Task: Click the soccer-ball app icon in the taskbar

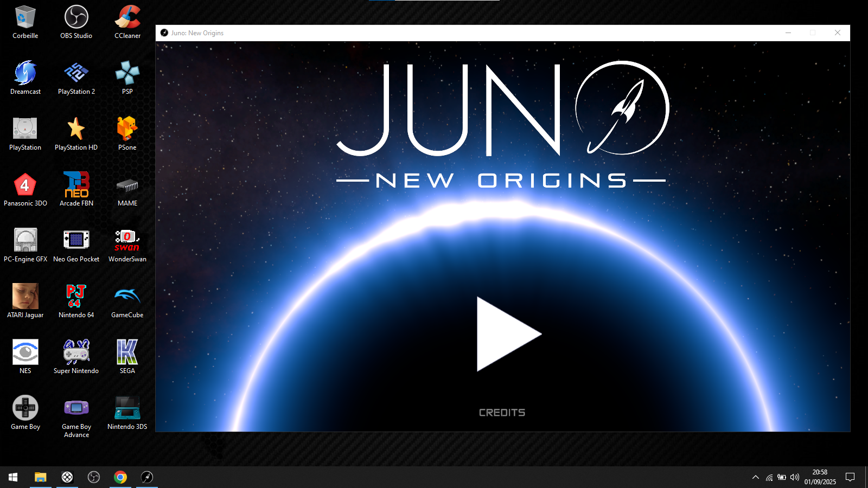Action: (67, 477)
